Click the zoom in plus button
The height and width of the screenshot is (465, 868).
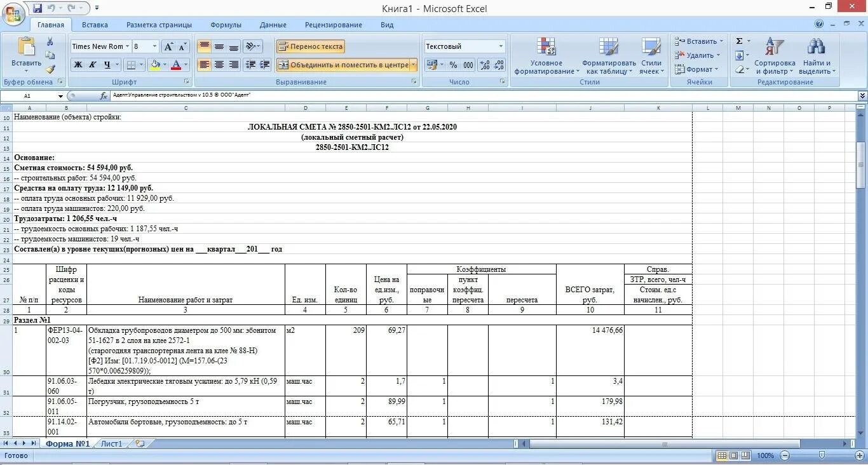858,455
